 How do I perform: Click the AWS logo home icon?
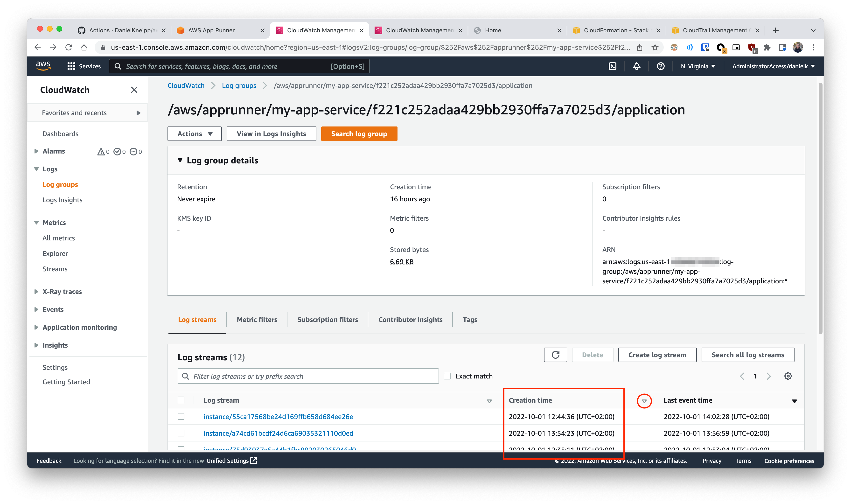coord(43,66)
